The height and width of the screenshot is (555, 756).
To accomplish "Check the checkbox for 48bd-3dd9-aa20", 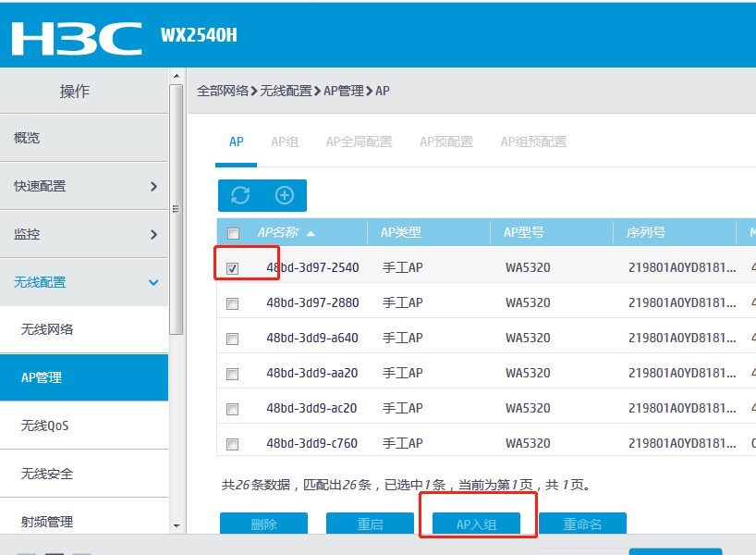I will pyautogui.click(x=232, y=374).
